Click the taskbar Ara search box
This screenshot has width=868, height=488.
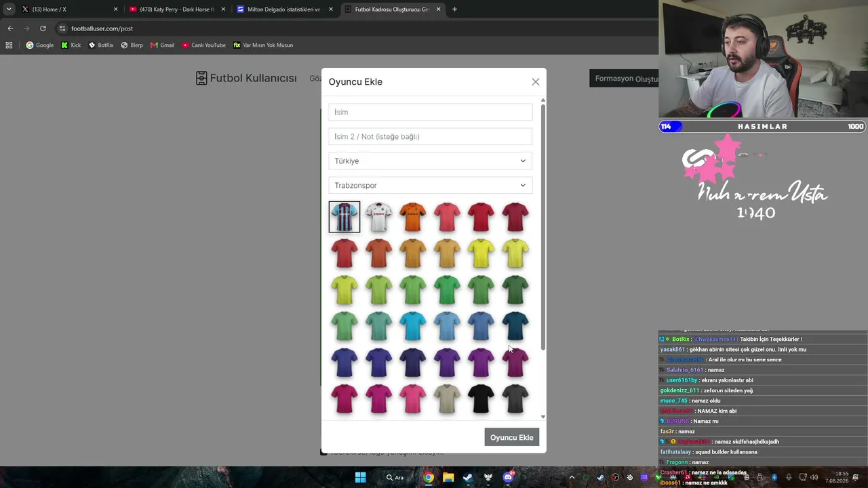(x=396, y=477)
